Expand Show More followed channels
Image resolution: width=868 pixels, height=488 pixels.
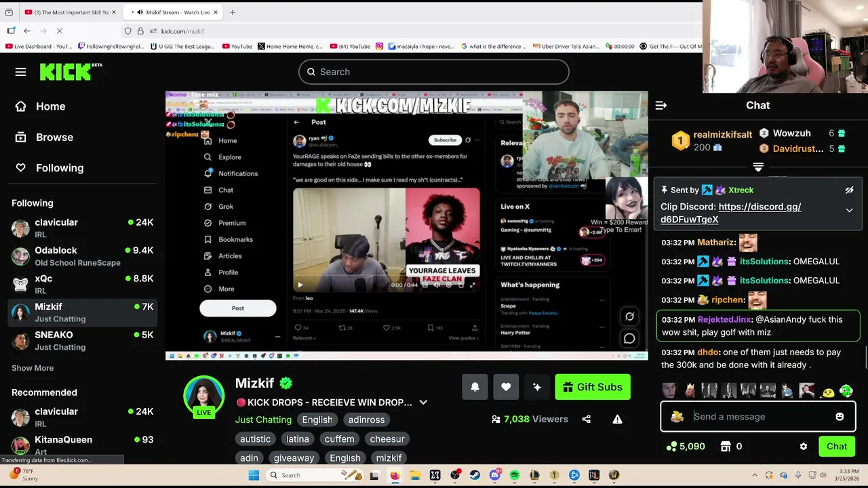pyautogui.click(x=33, y=368)
